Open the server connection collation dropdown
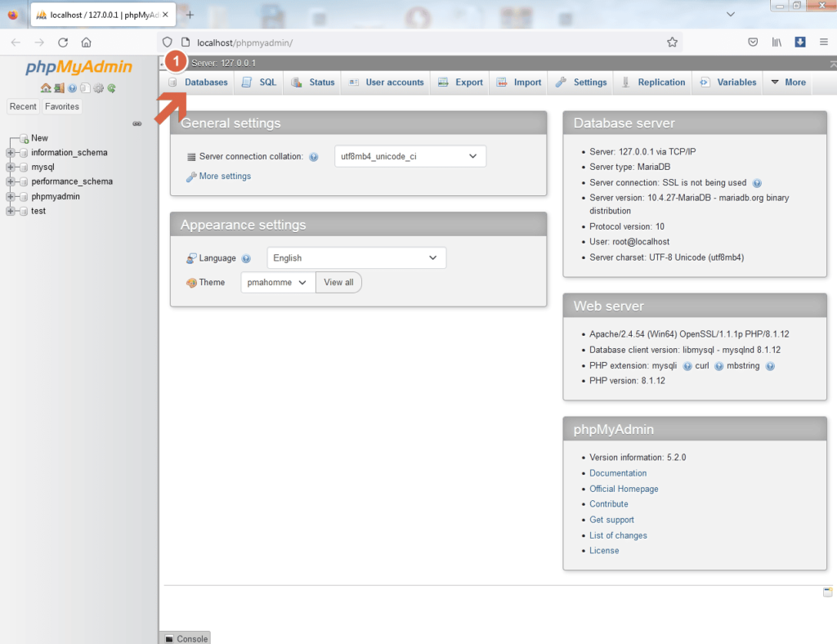The width and height of the screenshot is (837, 644). point(410,156)
